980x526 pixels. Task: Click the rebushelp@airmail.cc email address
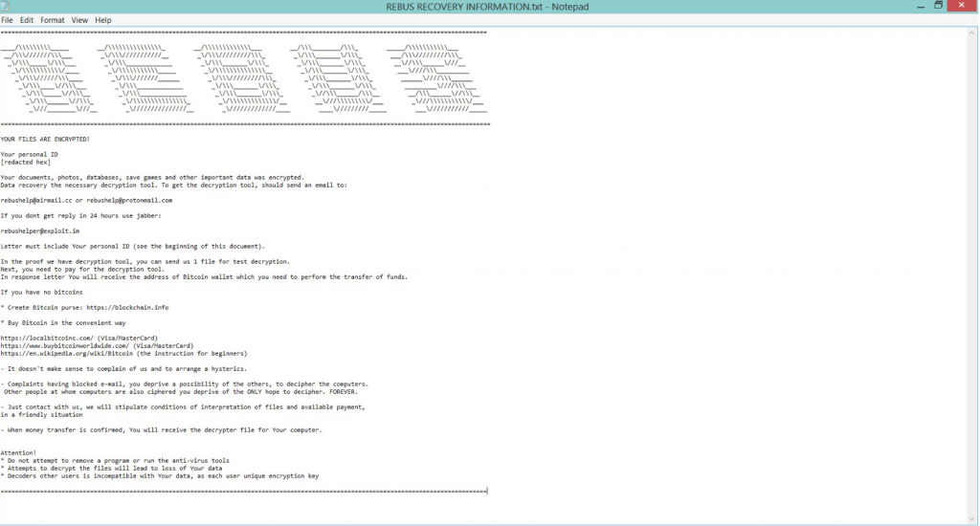(36, 201)
